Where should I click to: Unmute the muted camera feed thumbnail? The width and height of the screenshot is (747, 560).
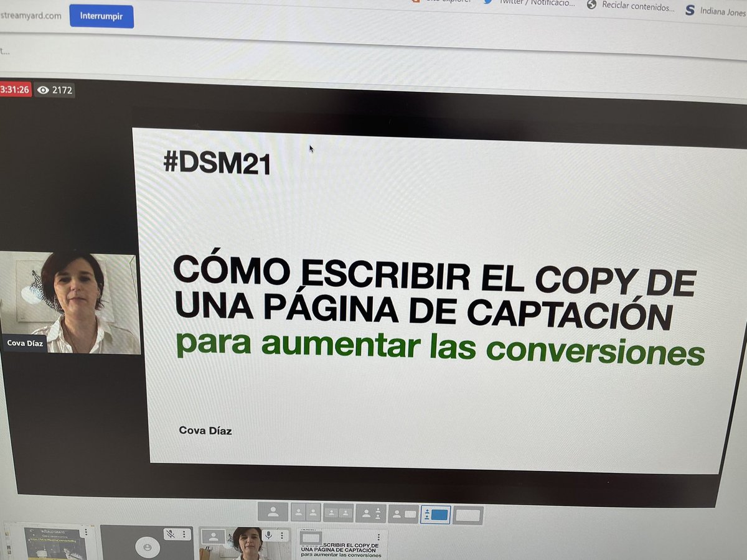[169, 534]
